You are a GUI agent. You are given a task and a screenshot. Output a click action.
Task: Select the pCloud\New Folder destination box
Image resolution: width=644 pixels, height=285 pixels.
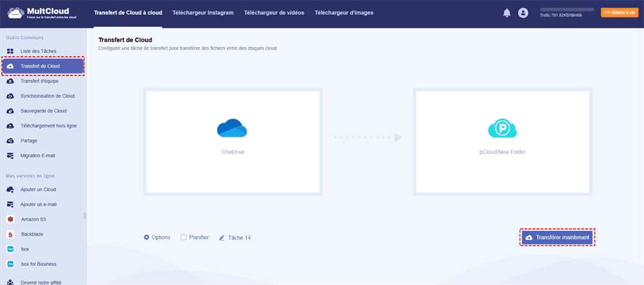coord(503,142)
